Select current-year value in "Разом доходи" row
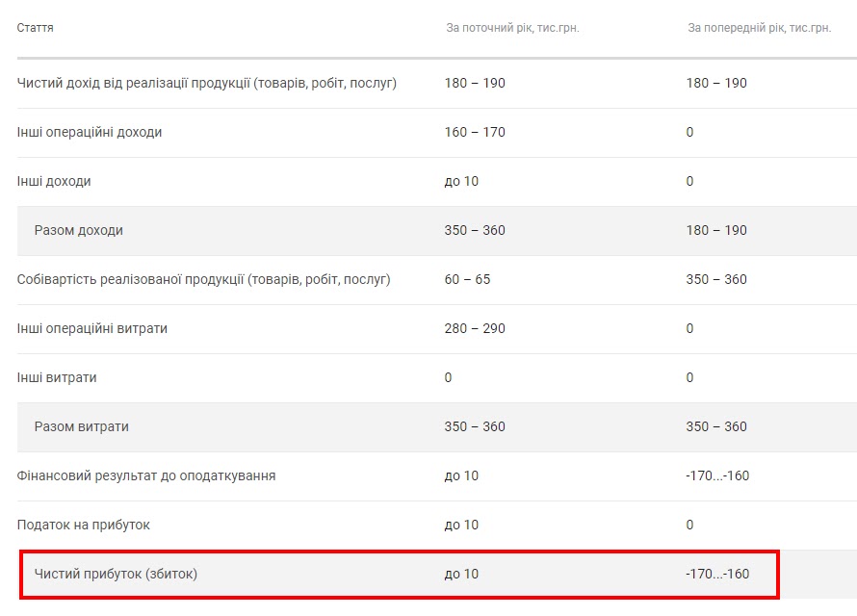This screenshot has width=857, height=616. [x=475, y=230]
